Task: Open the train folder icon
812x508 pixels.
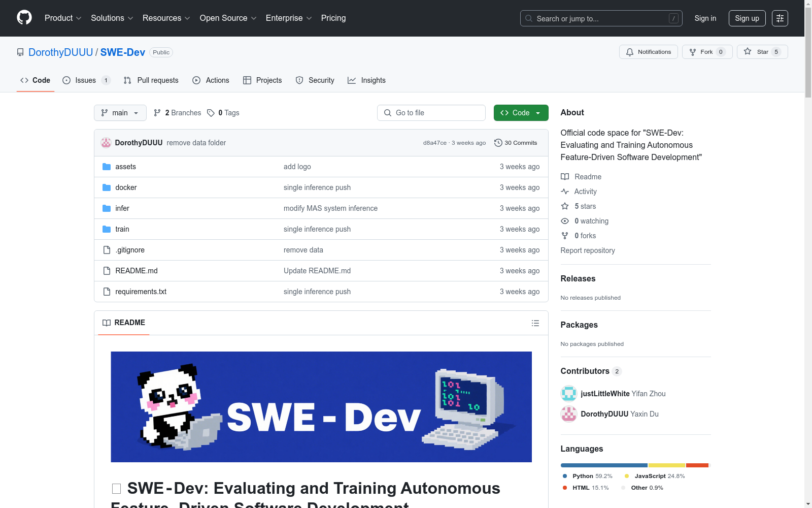Action: click(107, 229)
